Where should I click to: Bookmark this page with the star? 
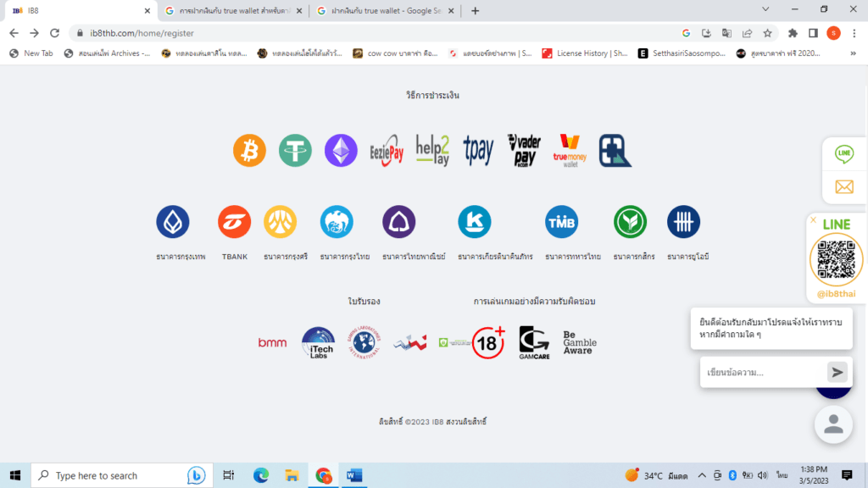tap(767, 33)
